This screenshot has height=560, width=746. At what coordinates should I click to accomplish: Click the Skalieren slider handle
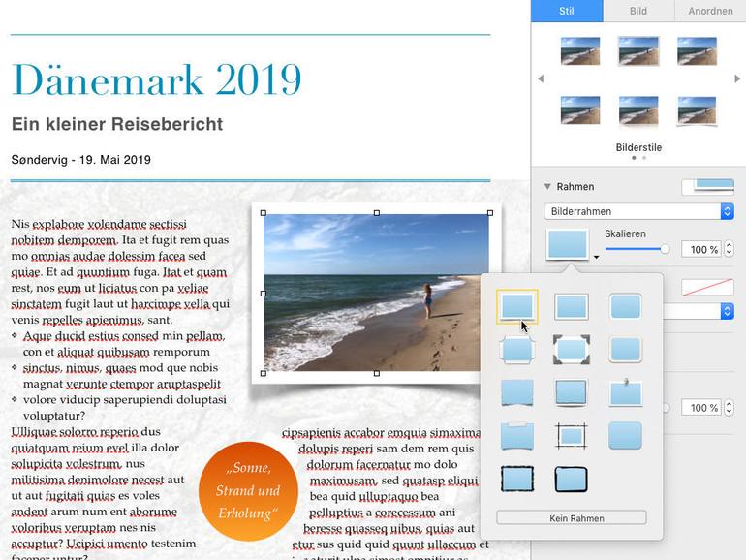coord(665,249)
